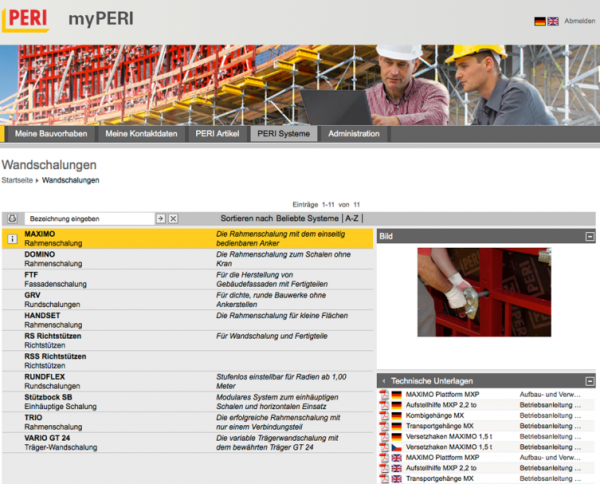The width and height of the screenshot is (600, 484).
Task: Open English Transportgehänge MX document
Action: 440,479
